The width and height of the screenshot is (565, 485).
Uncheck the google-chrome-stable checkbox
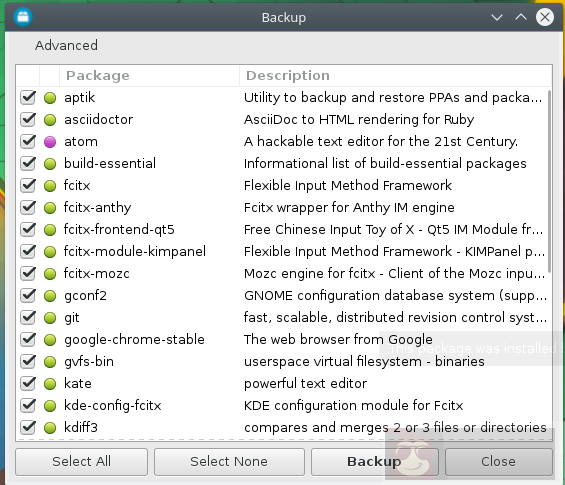pyautogui.click(x=28, y=339)
